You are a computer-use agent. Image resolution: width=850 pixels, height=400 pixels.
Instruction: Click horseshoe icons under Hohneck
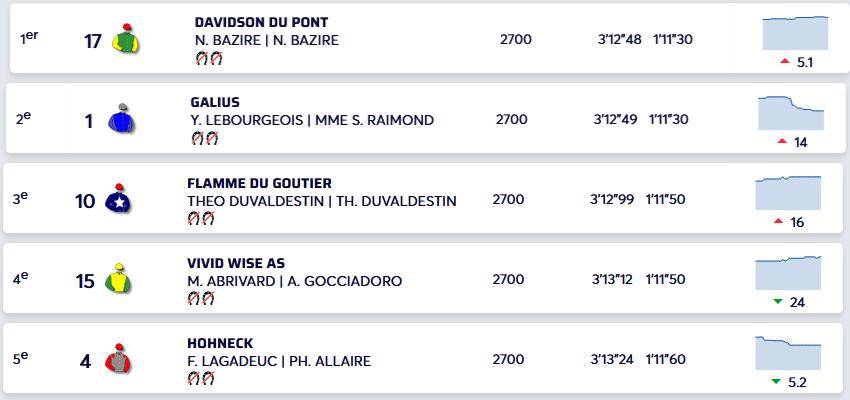pyautogui.click(x=200, y=378)
